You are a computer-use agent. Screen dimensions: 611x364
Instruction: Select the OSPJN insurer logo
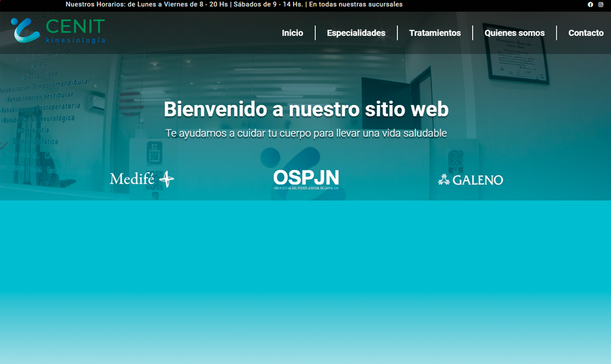click(306, 179)
